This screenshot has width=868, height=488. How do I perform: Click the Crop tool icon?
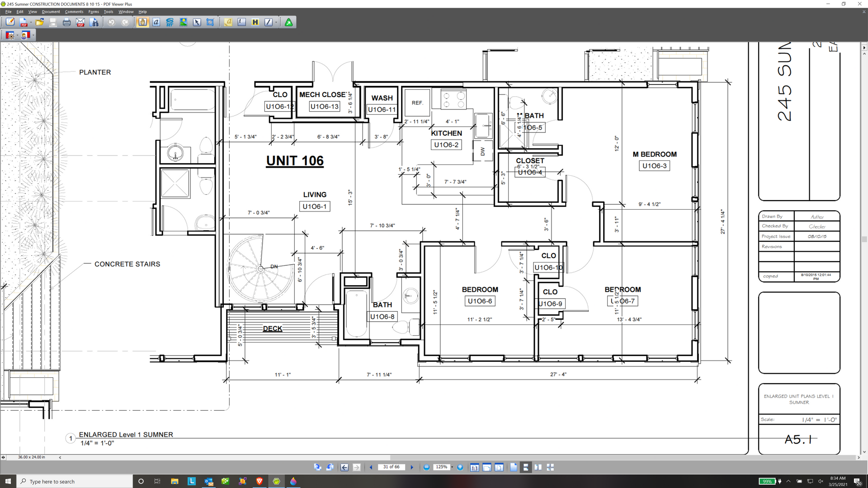pos(210,22)
